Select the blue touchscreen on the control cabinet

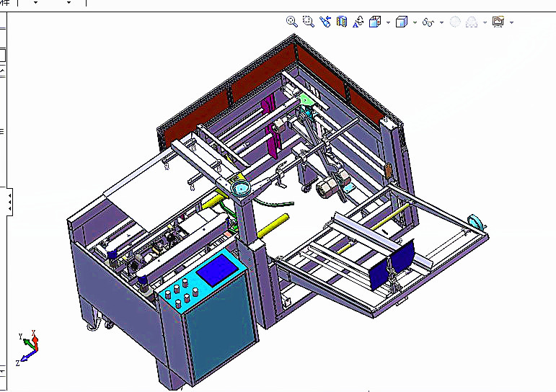pos(217,270)
